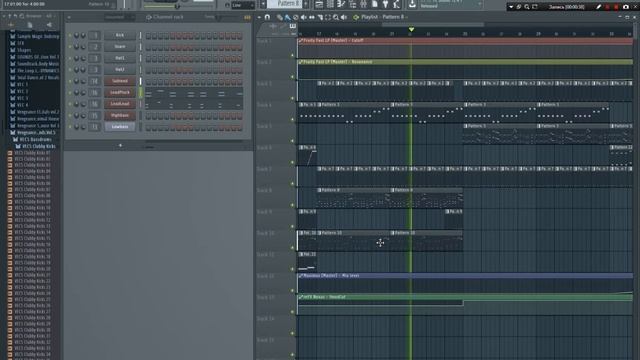Click the playlist playhead marker
The height and width of the screenshot is (360, 640).
[411, 29]
